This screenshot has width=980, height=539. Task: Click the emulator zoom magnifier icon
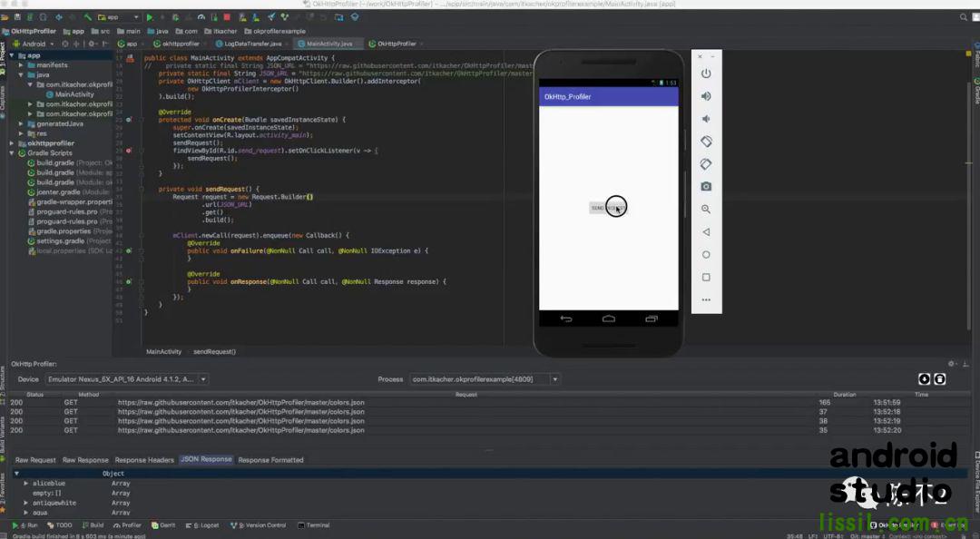706,210
